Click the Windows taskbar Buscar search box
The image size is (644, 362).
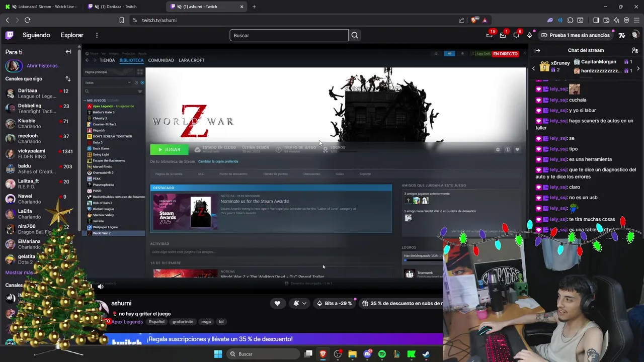tap(262, 354)
